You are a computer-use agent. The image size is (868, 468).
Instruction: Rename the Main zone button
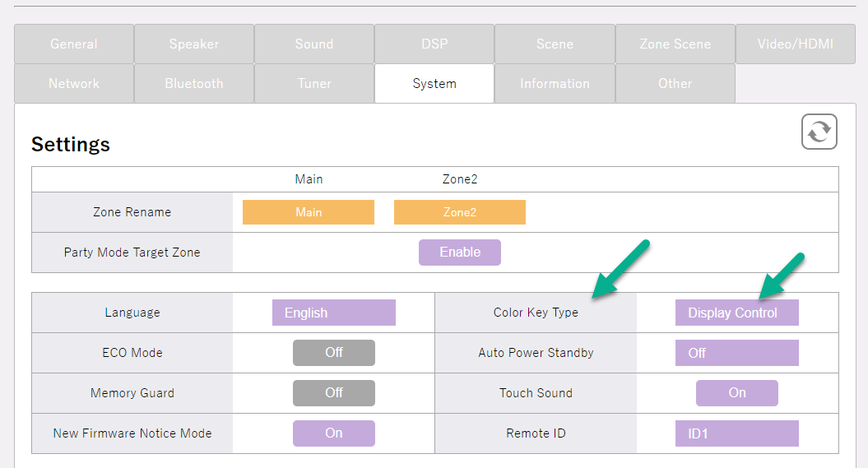coord(309,212)
